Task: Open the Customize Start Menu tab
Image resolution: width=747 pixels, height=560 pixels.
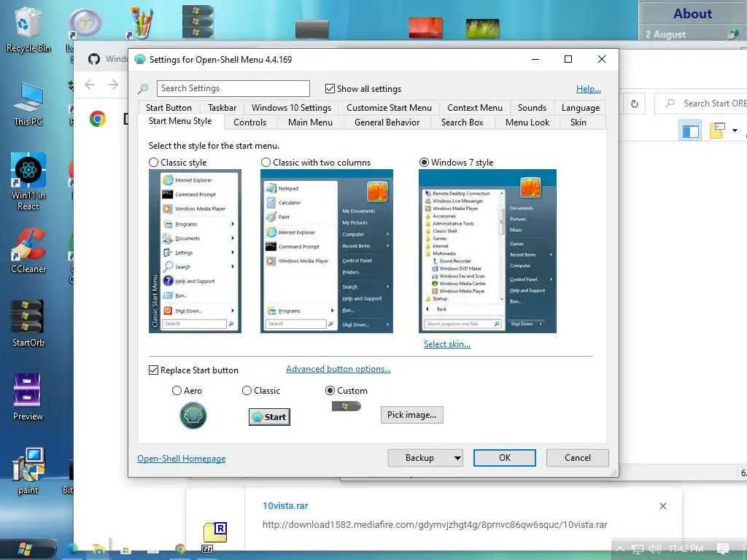Action: (389, 108)
